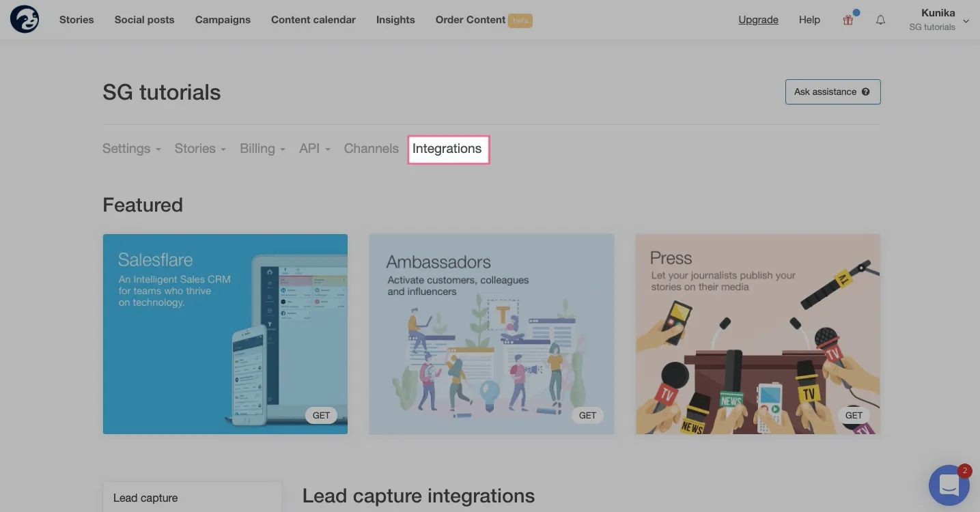Go to Stories in top navigation
980x512 pixels.
76,20
